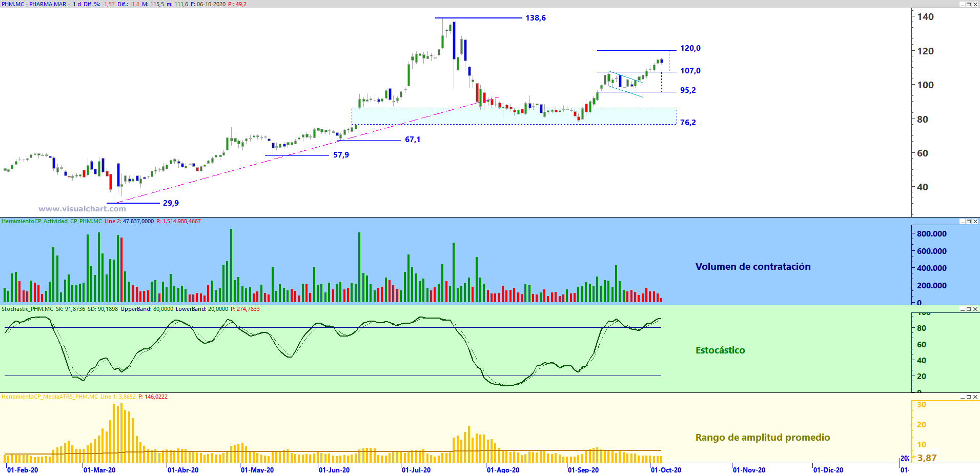Select the 'F: 06-10-2020' date in header

208,4
